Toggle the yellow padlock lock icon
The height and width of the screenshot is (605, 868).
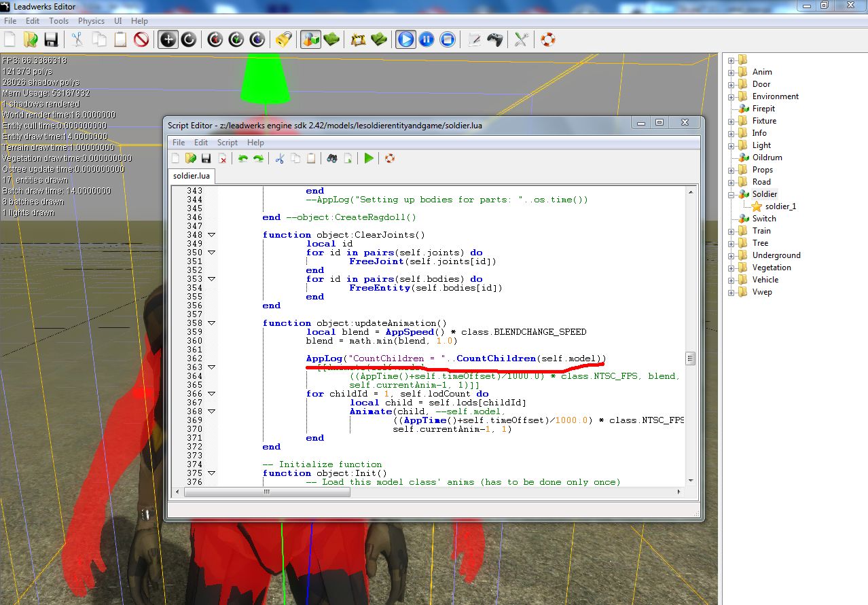284,39
